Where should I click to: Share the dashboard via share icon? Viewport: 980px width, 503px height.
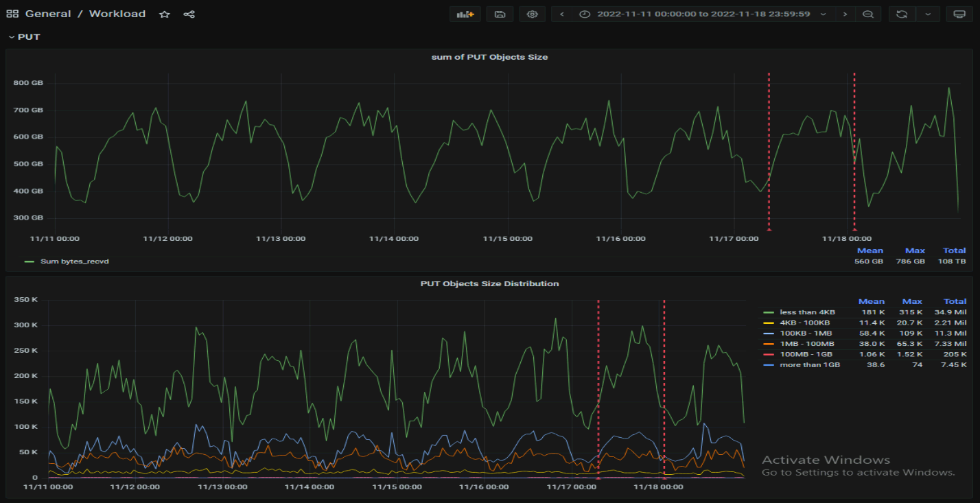click(189, 14)
